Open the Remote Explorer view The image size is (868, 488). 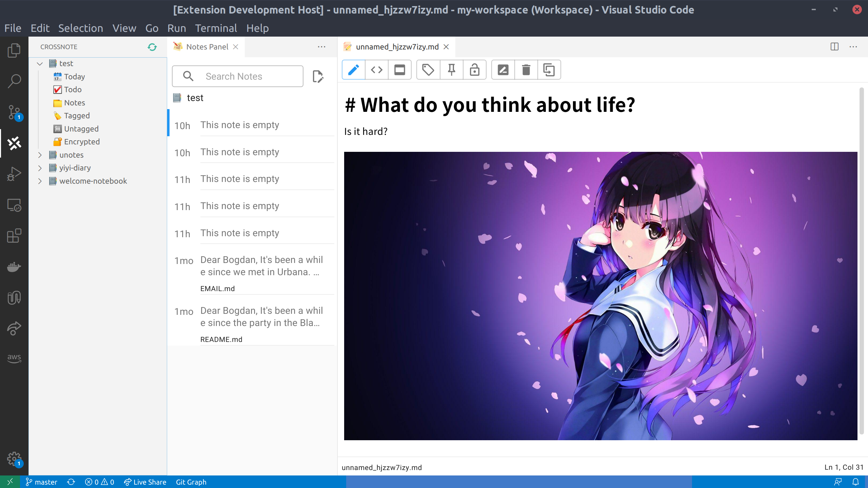click(14, 205)
